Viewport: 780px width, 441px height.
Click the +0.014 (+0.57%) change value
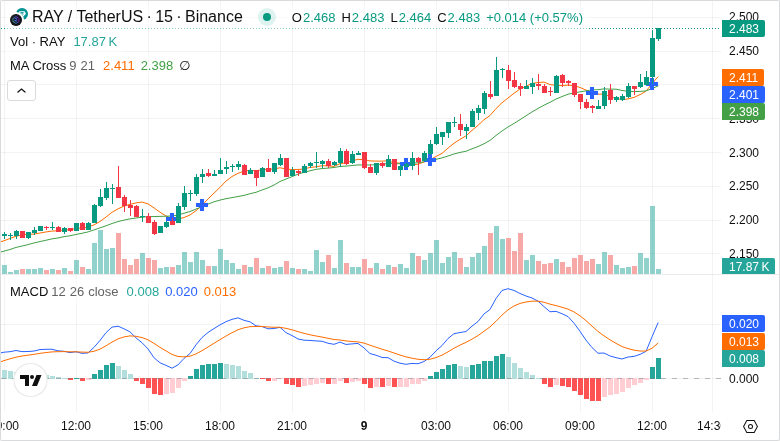click(534, 18)
